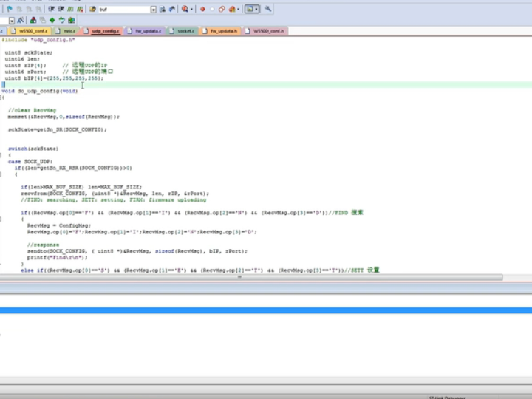
Task: Click the green diamond Select Software Packs icon
Action: click(52, 20)
